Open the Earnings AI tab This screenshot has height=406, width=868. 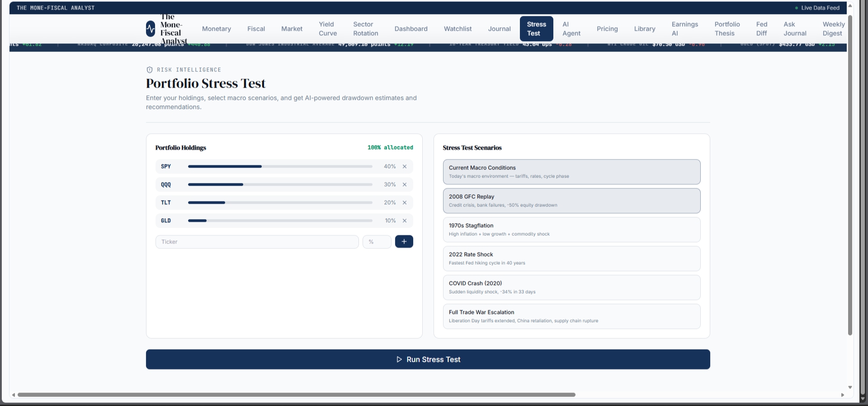(x=684, y=29)
